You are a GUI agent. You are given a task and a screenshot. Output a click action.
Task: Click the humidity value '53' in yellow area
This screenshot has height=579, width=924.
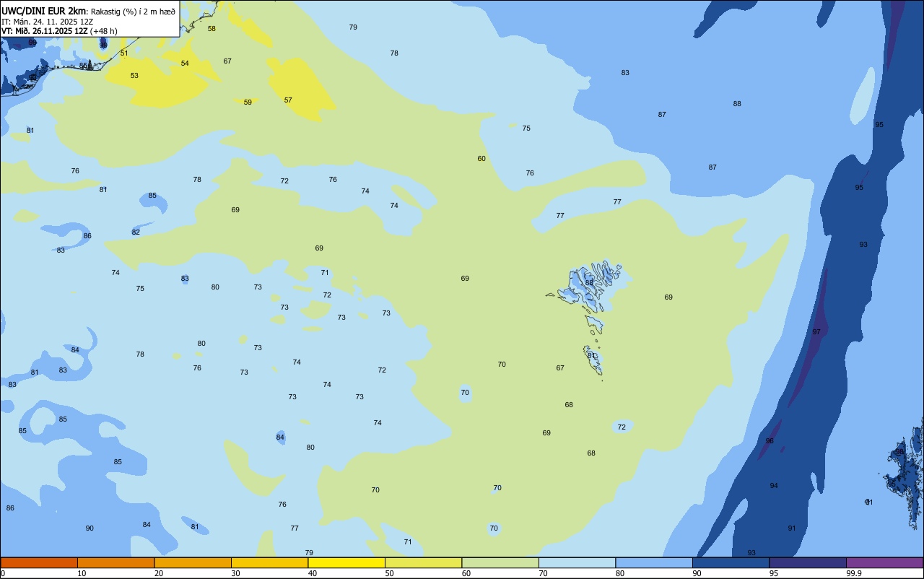coord(134,76)
